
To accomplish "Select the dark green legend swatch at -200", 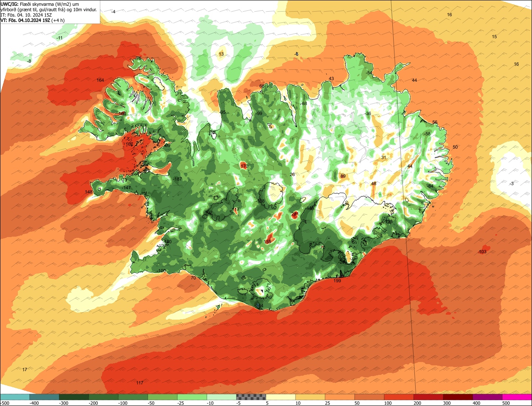I will 103,397.
